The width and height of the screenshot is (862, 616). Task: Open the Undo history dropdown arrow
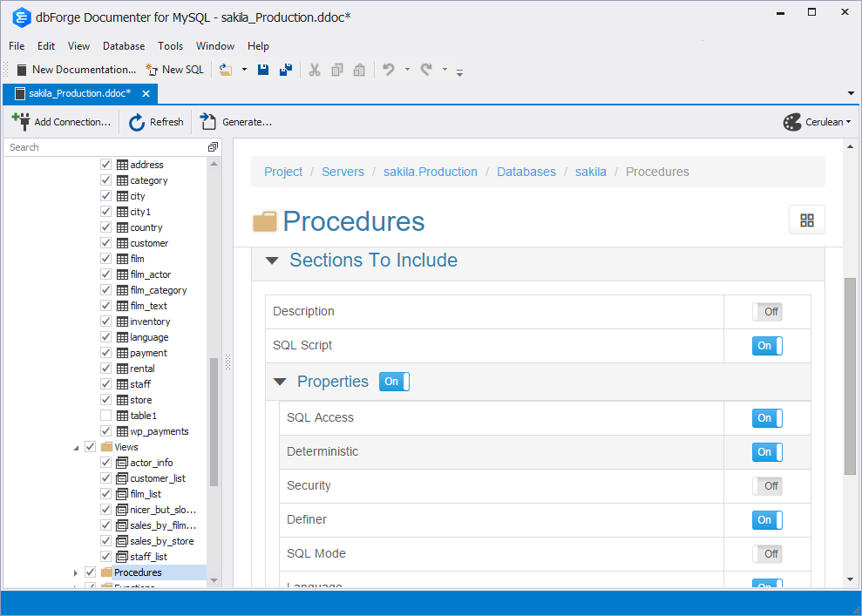[407, 70]
